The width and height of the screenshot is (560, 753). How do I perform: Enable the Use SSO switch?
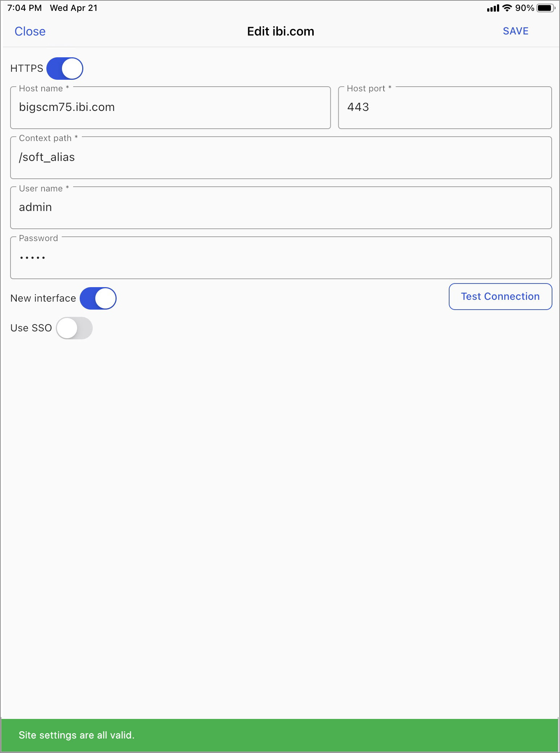coord(74,328)
